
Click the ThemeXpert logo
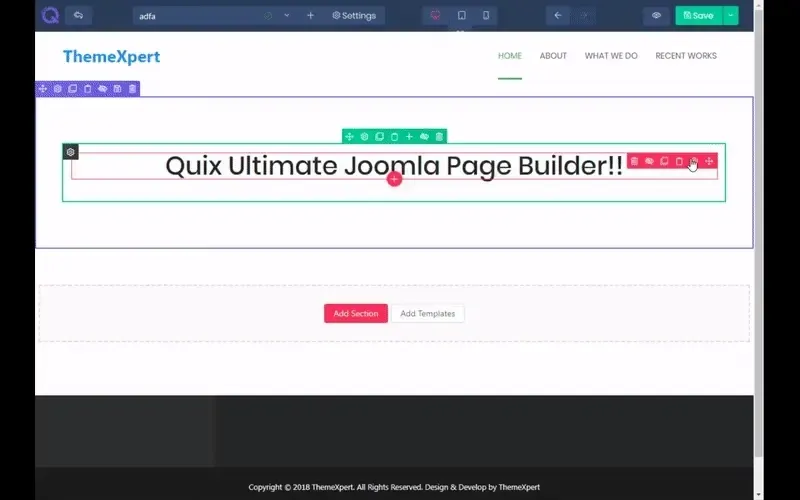tap(111, 56)
